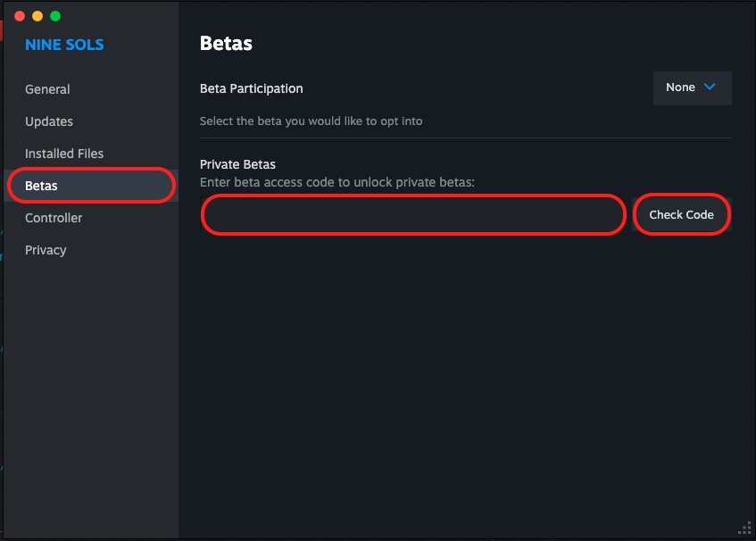Select the Betas sidebar item

[x=42, y=186]
